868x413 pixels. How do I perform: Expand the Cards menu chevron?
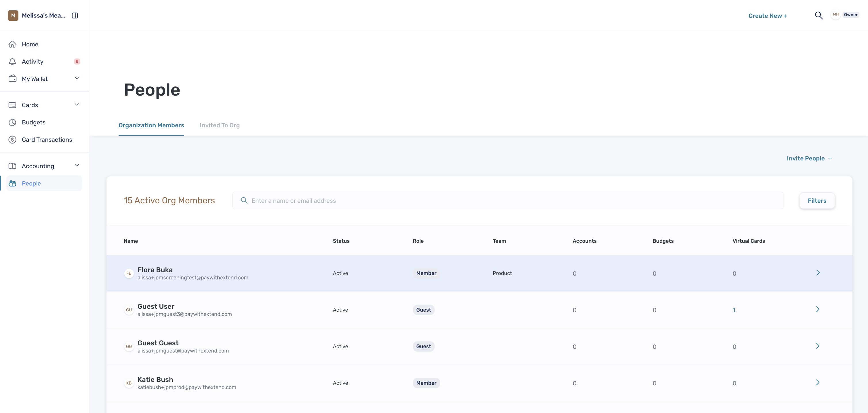(x=77, y=105)
